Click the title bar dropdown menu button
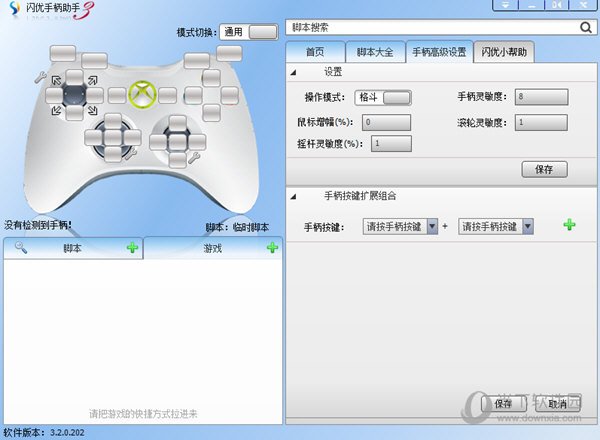600x440 pixels. click(x=505, y=5)
